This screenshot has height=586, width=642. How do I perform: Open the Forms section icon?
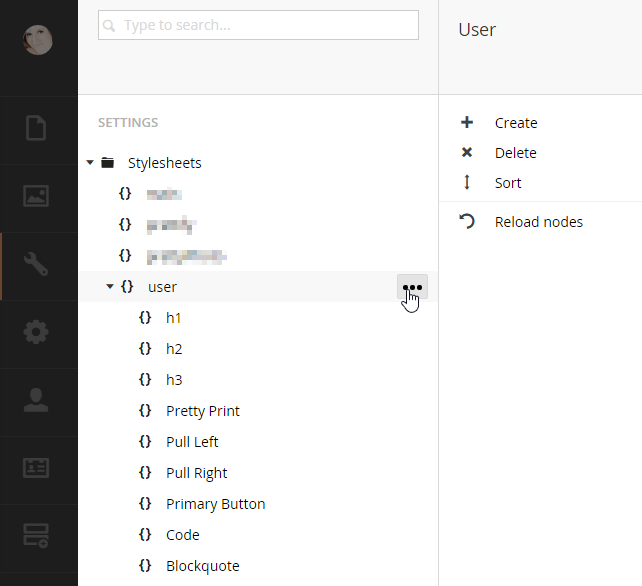pyautogui.click(x=37, y=535)
